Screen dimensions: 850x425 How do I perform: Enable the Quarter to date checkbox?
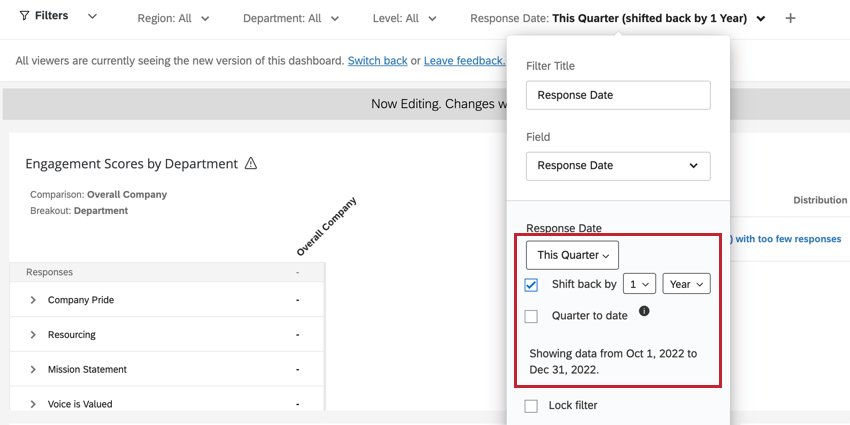point(531,316)
